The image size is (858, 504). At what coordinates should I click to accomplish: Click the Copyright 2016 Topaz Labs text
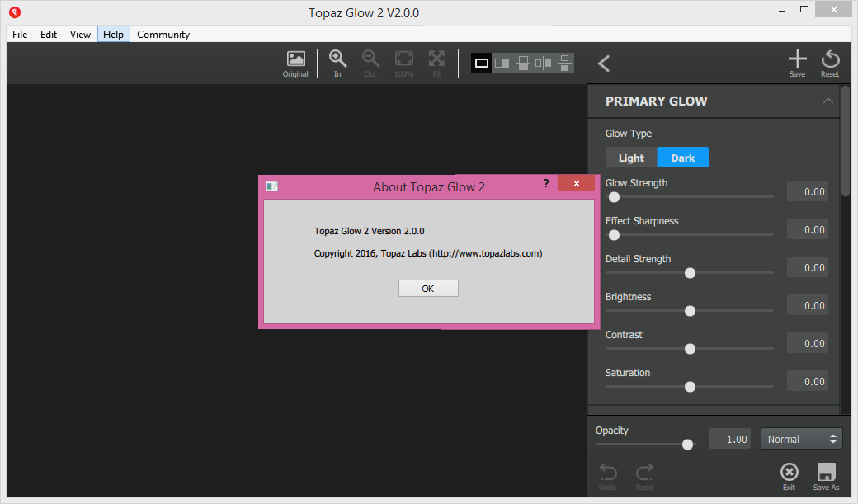point(428,253)
